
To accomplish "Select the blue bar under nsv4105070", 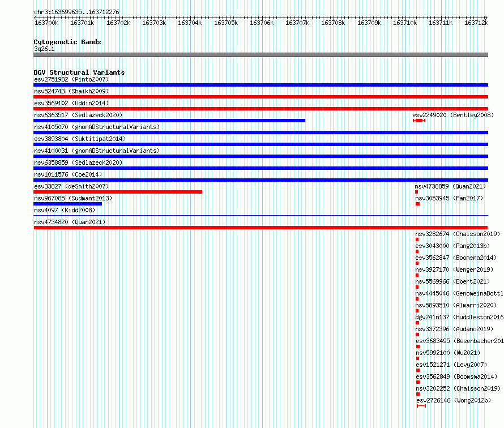I will point(260,132).
